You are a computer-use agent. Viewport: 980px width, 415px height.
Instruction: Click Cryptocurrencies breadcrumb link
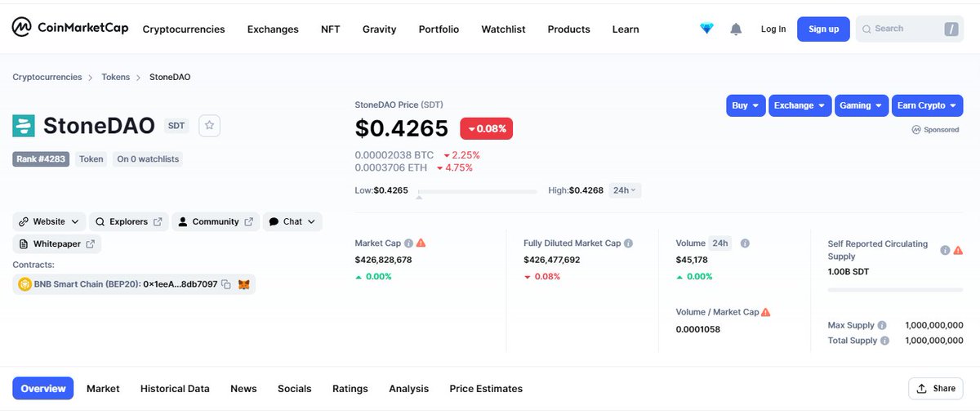click(x=47, y=77)
